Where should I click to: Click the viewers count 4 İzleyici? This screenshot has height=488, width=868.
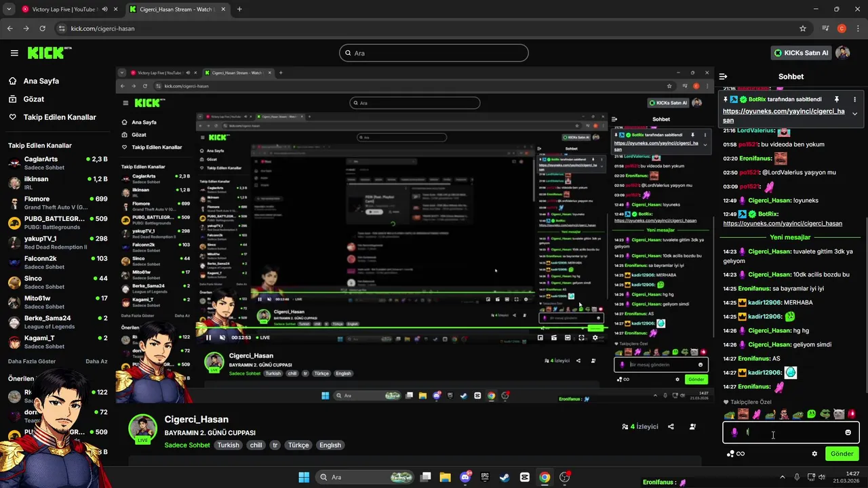639,426
